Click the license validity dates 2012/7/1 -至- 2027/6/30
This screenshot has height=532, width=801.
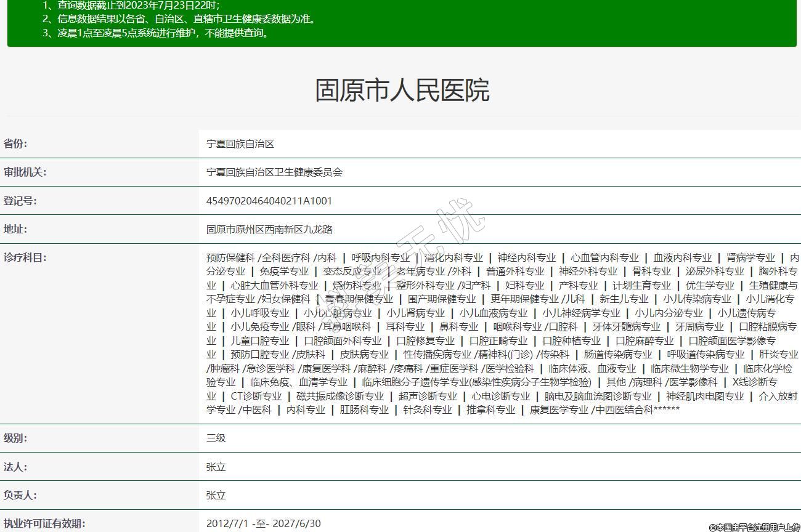[x=264, y=523]
